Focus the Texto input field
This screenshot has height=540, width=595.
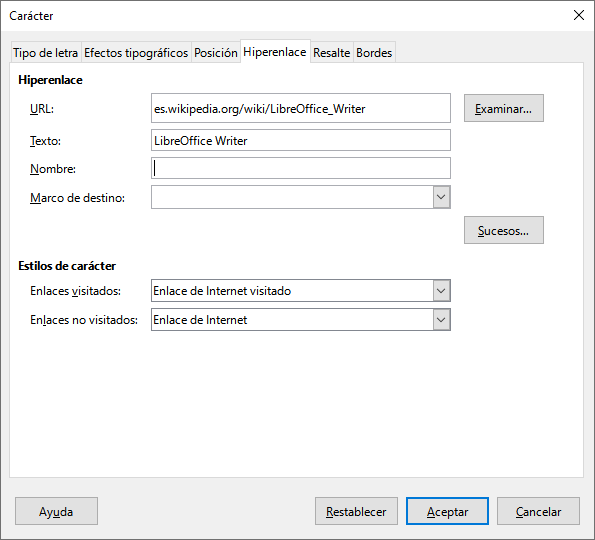301,140
